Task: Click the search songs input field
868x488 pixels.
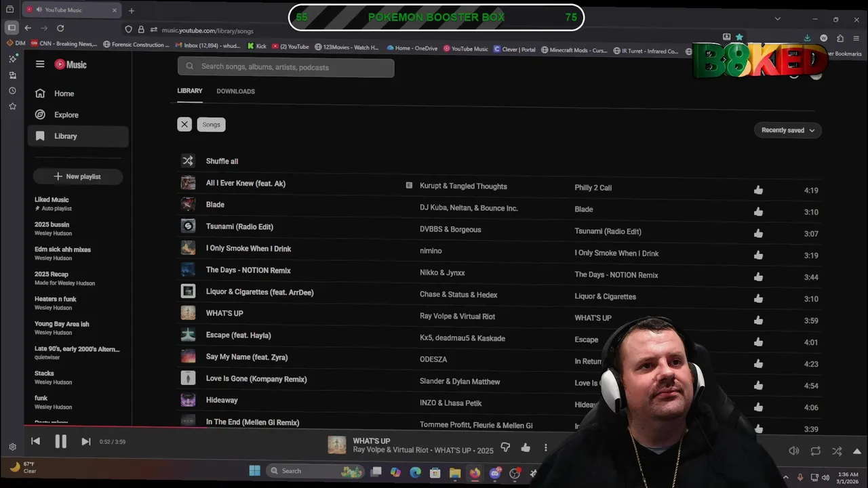Action: 285,67
